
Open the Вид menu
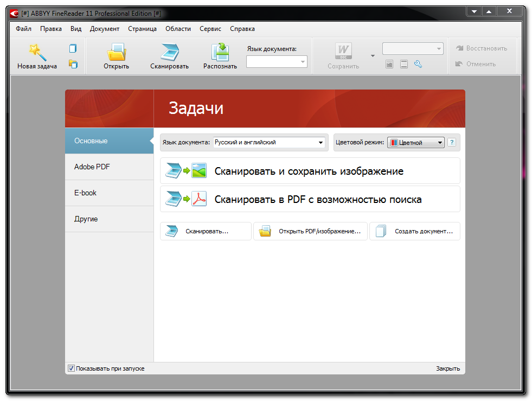[x=76, y=29]
